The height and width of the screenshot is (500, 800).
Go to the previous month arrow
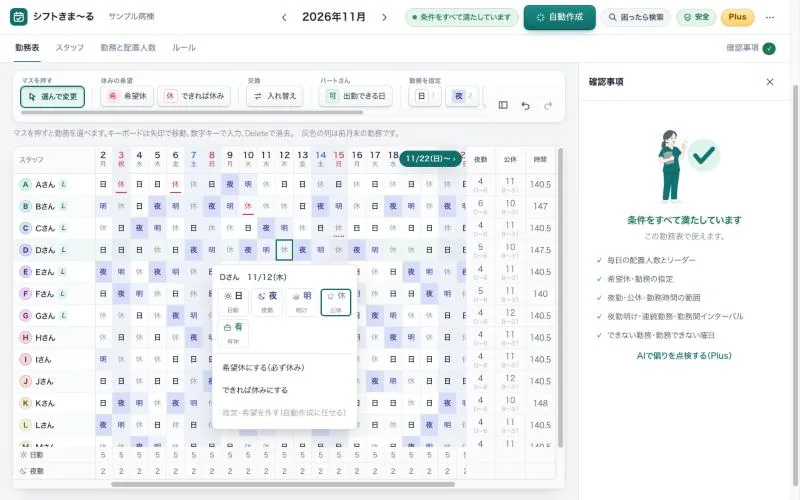[x=284, y=17]
